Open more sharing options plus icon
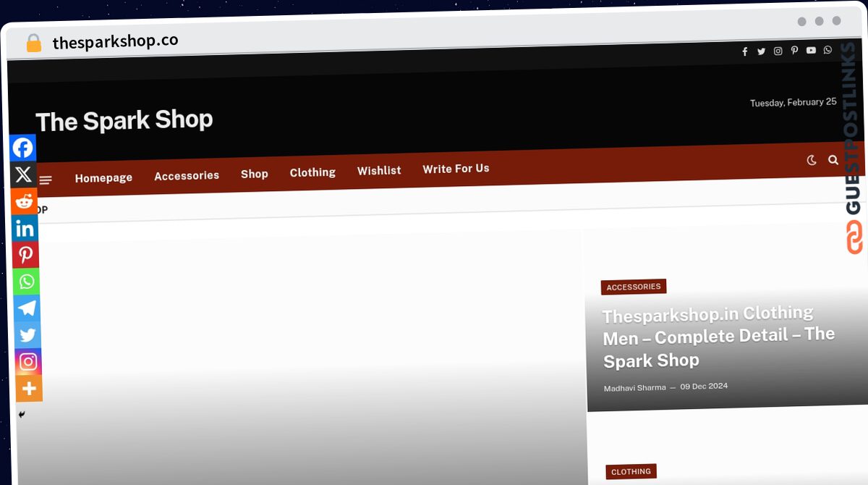Screen dimensions: 868x485 [x=29, y=389]
